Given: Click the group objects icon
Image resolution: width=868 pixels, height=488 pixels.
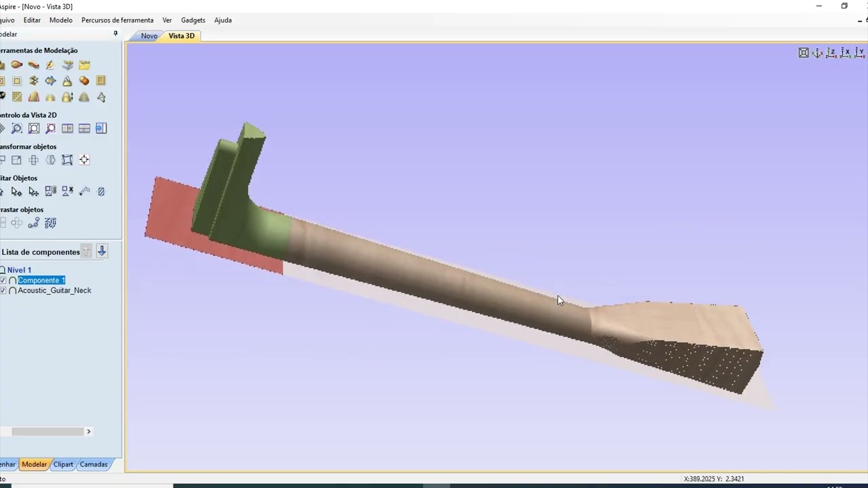Looking at the screenshot, I should pos(50,191).
